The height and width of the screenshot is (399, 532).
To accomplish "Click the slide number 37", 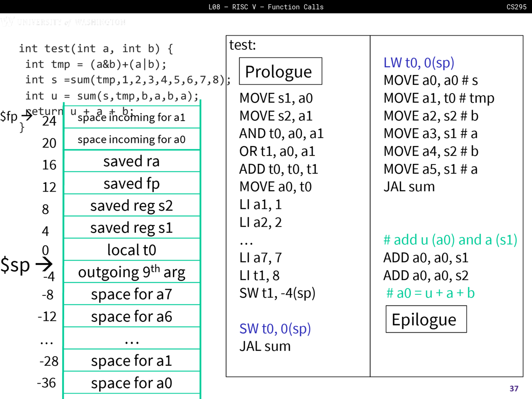I will [x=514, y=388].
